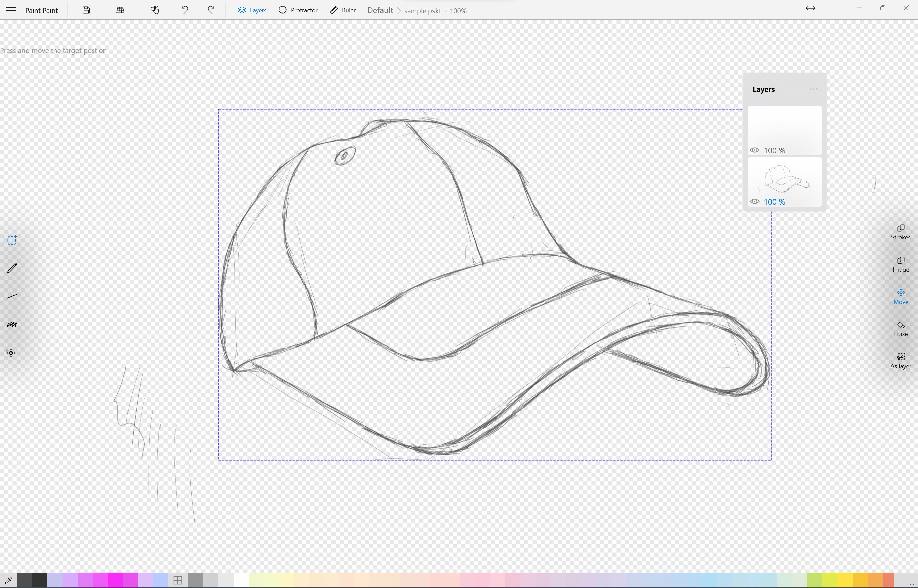Open the Layers panel options menu
Viewport: 918px width, 588px height.
[814, 89]
